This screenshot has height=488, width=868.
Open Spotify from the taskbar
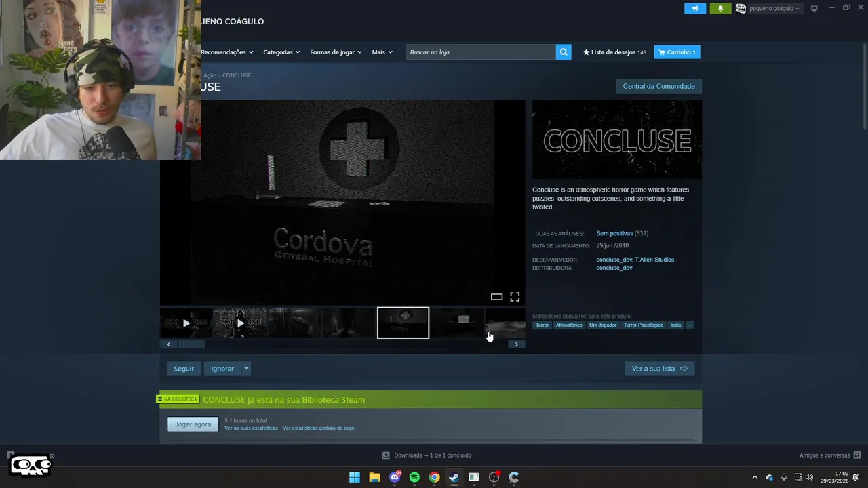(414, 478)
